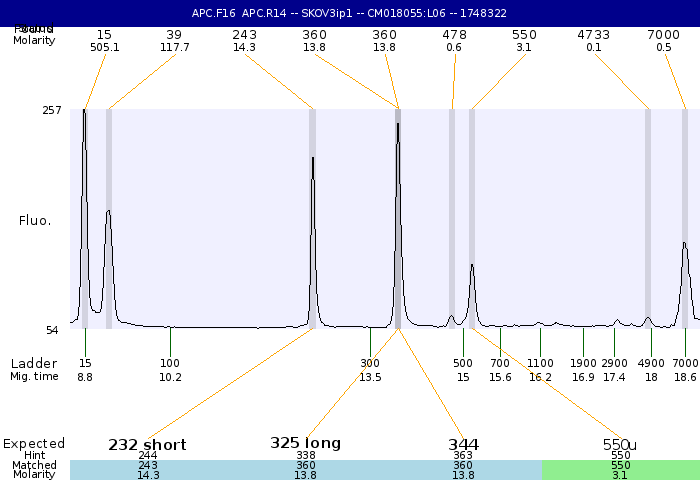Select the found peak label 478

point(454,34)
